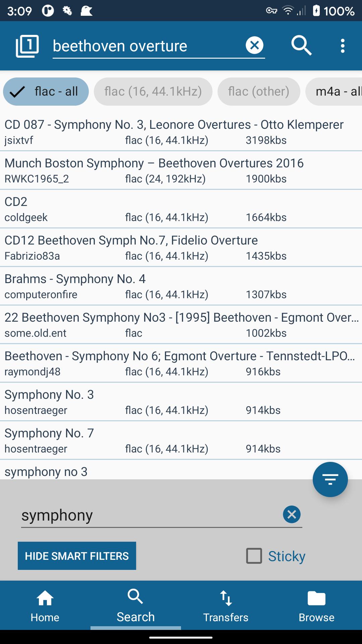
Task: Enable the Sticky checkbox
Action: [x=254, y=556]
